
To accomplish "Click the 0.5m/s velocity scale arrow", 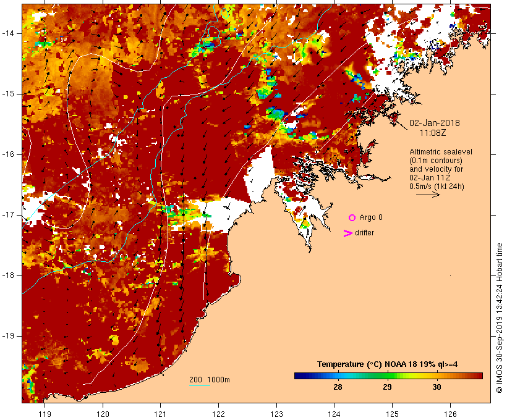I will coord(428,195).
